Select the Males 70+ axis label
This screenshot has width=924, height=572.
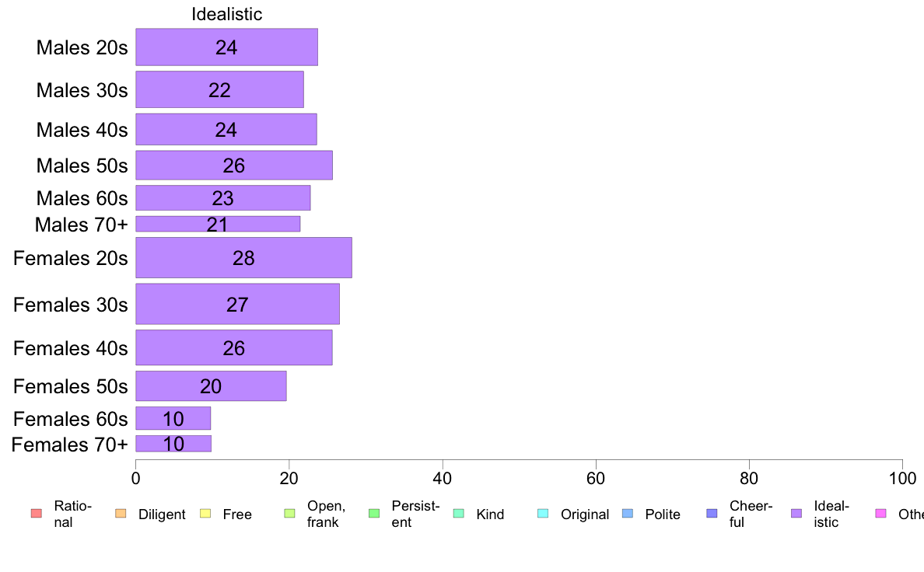pos(82,225)
